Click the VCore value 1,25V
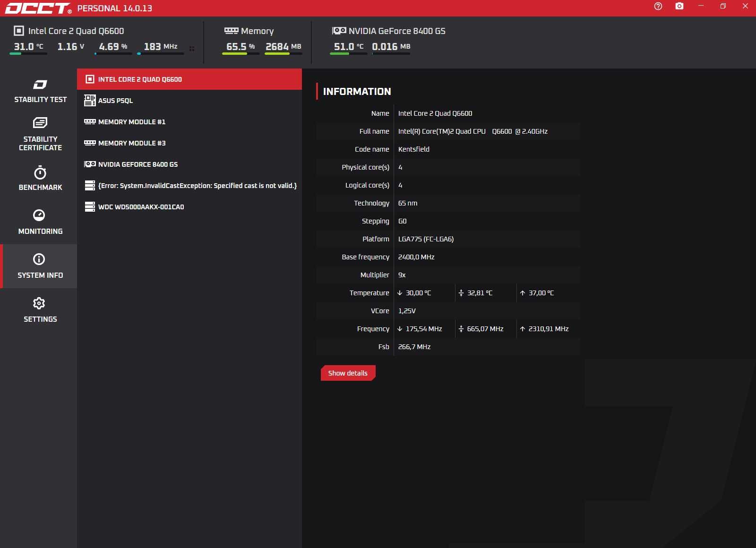This screenshot has width=756, height=548. (x=407, y=311)
